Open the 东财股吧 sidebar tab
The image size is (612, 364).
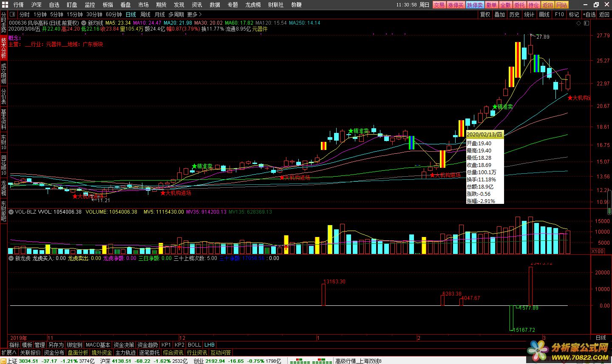click(3, 211)
